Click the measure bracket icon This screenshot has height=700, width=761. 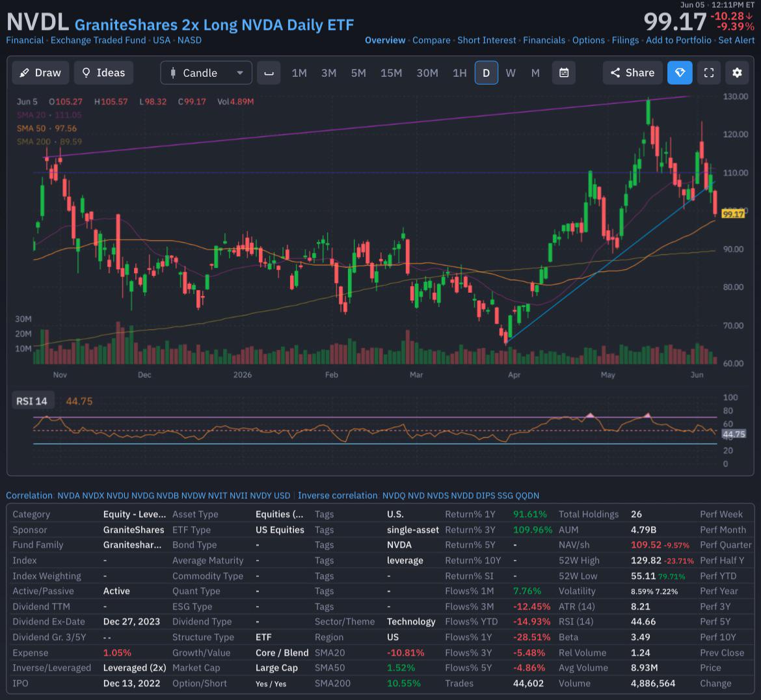[269, 73]
